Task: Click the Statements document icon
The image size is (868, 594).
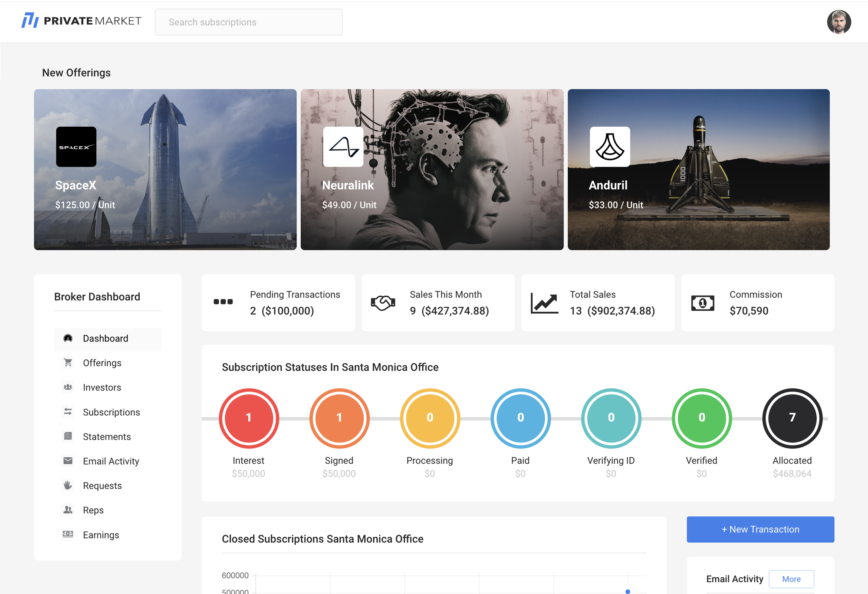Action: (68, 436)
